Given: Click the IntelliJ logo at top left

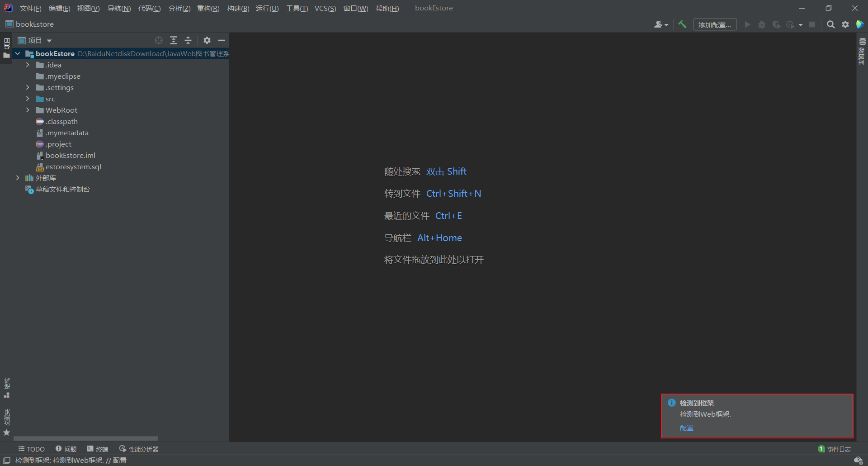Looking at the screenshot, I should [9, 8].
